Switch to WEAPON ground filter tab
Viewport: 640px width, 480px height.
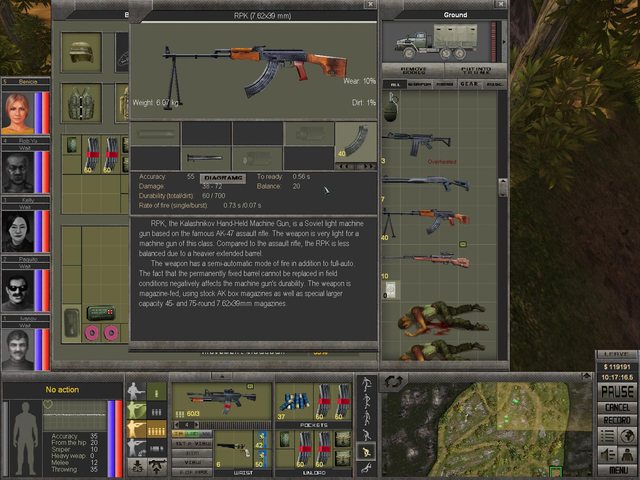click(x=420, y=84)
